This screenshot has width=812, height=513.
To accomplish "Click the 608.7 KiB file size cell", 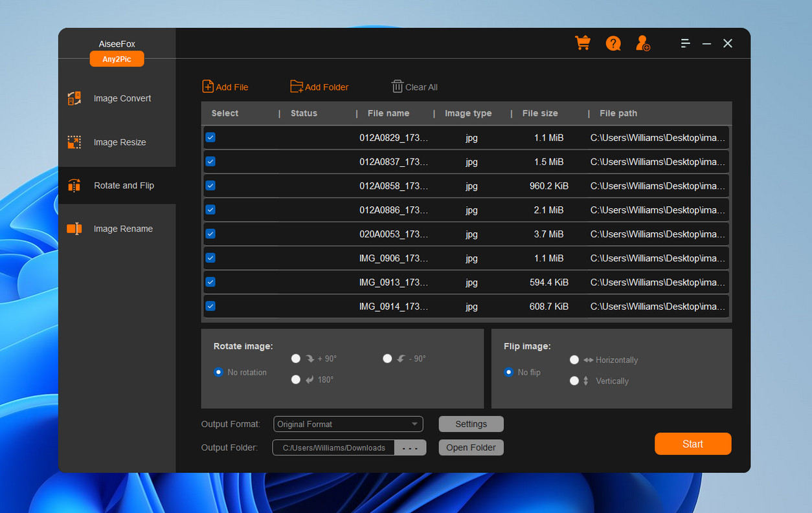I will 549,307.
